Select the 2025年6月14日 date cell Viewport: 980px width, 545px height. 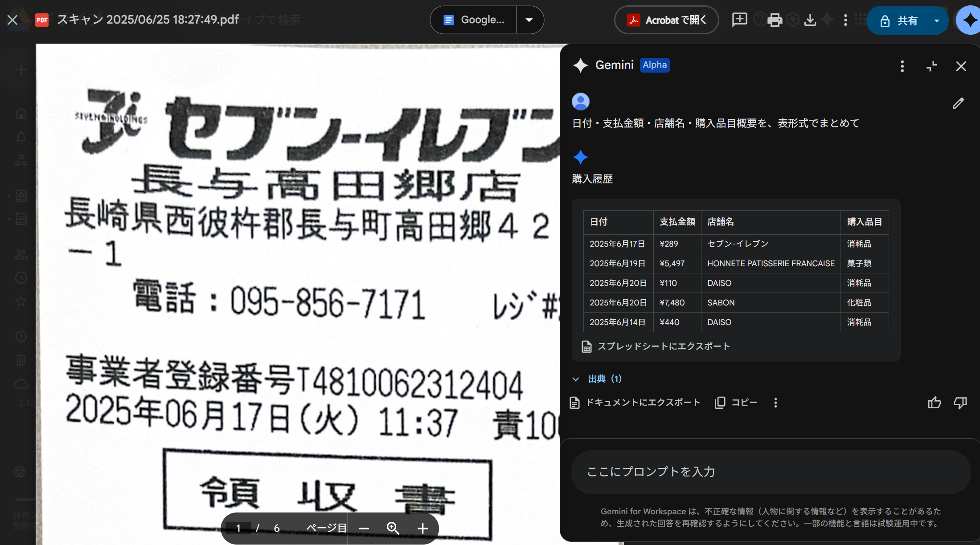click(x=618, y=322)
